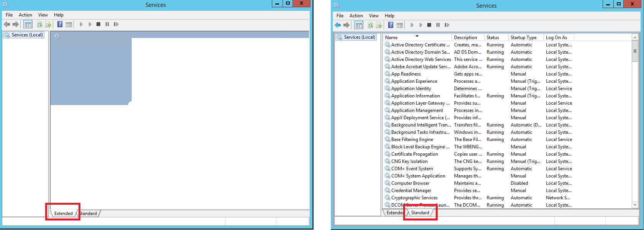
Task: Sort by Name column header
Action: click(x=417, y=38)
